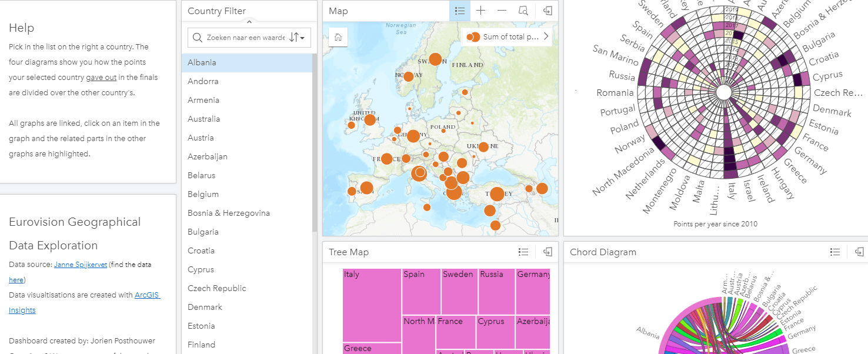
Task: Zoom out of the map with minus icon
Action: point(502,11)
